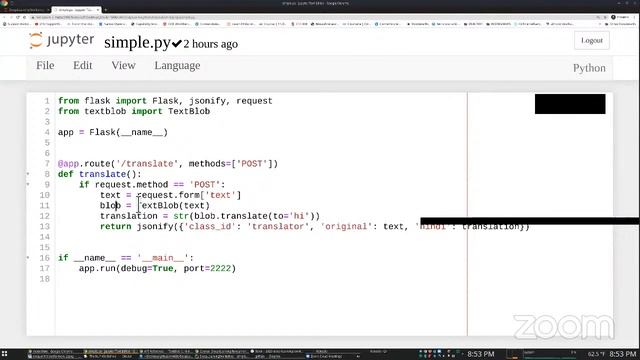Click the 'original' key string
640x360 pixels.
tap(346, 227)
